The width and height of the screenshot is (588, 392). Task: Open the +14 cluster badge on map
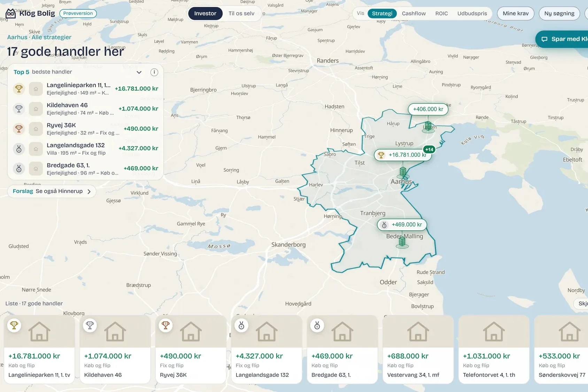429,149
